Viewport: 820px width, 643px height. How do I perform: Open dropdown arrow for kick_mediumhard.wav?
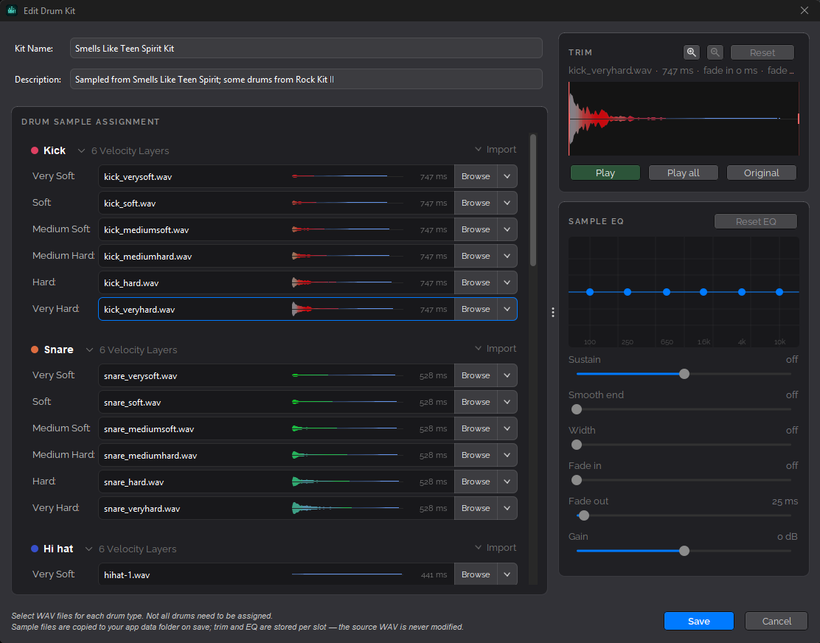(507, 256)
